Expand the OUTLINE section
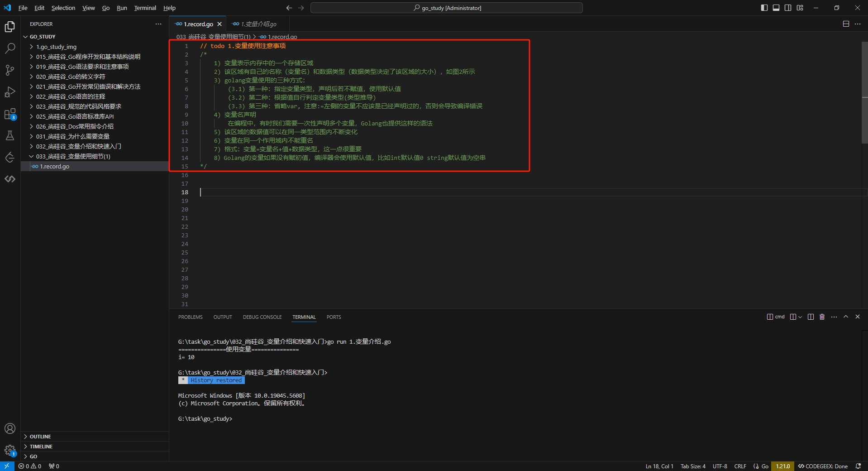The width and height of the screenshot is (868, 471). (x=40, y=437)
